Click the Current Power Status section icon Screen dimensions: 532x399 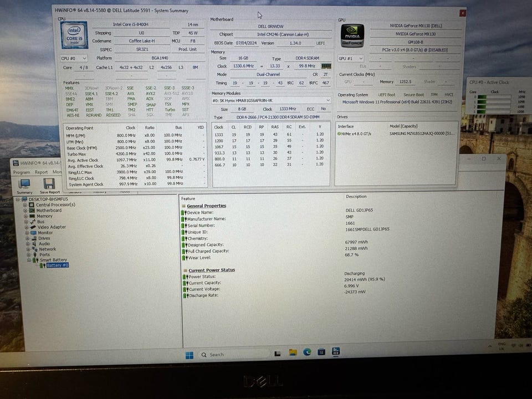click(185, 270)
